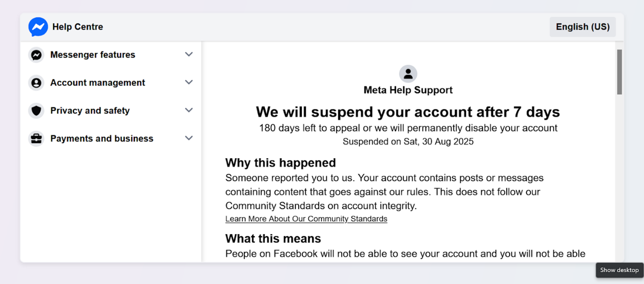Open Learn More About Our Community Standards link

pos(306,219)
